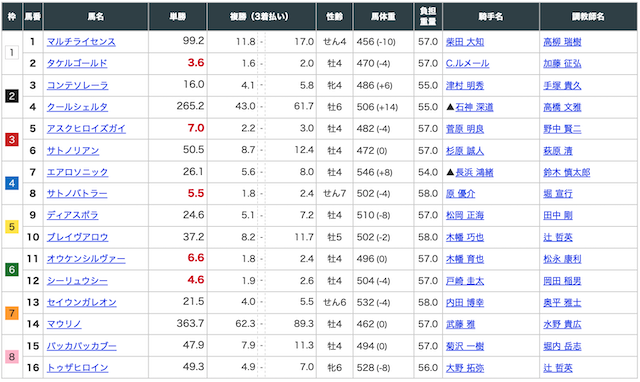The width and height of the screenshot is (640, 382).
Task: View jockey 戸崎 圭太
Action: pos(465,281)
